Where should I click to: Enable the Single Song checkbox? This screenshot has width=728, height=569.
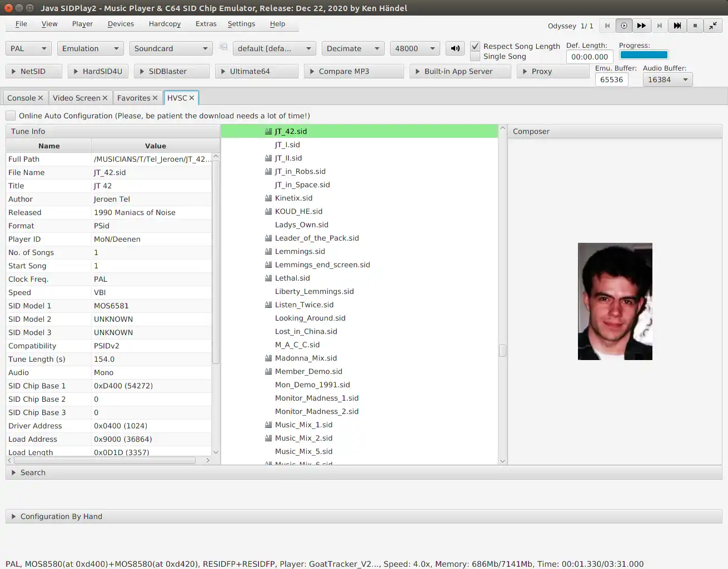pos(475,56)
